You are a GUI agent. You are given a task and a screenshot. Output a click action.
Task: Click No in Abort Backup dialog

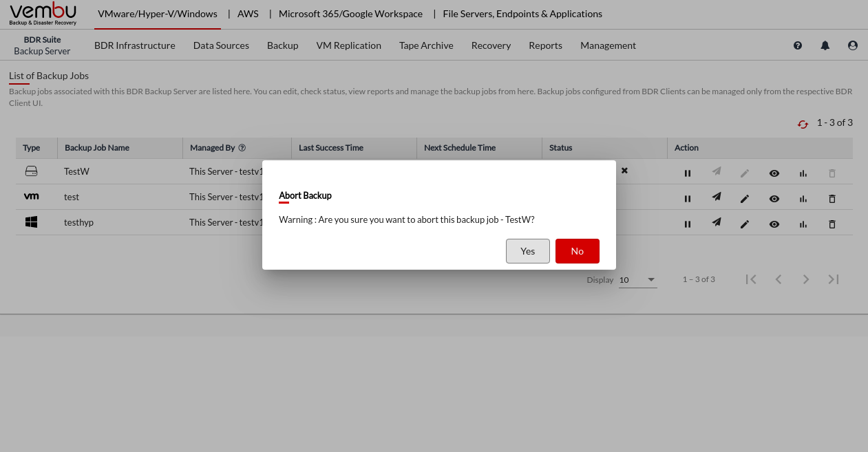[x=577, y=251]
